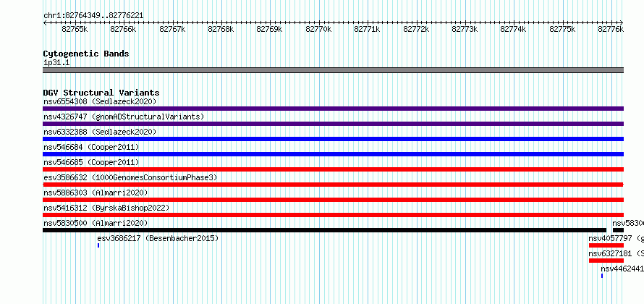Click the 82765k ruler tick label
Viewport: 644px width, 304px height.
point(75,29)
